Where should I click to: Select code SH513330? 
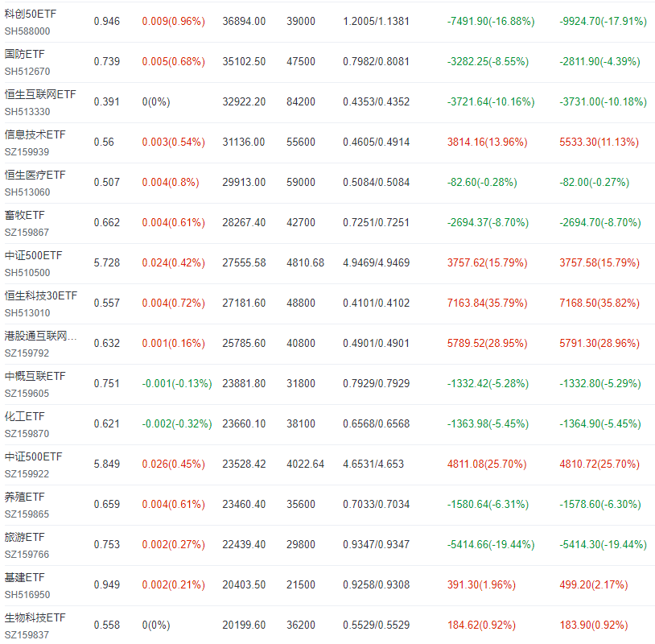[27, 112]
